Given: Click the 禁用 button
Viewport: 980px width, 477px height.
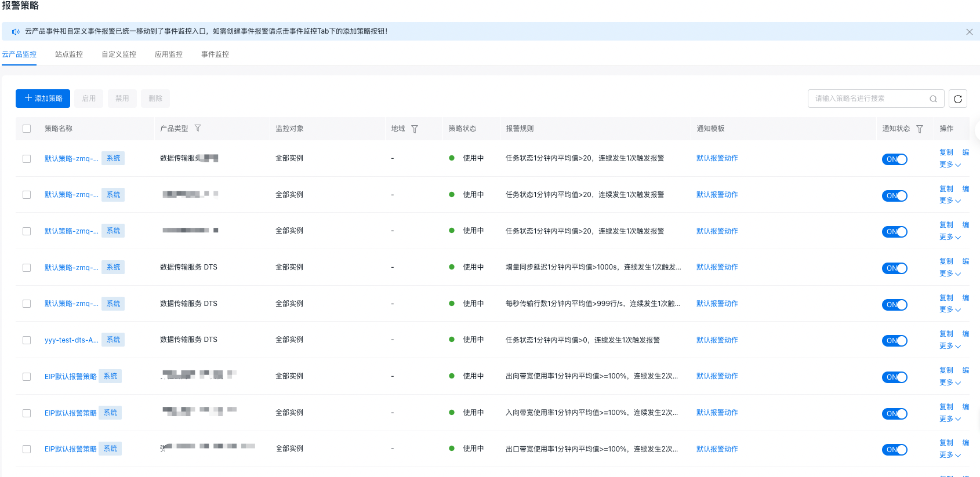Looking at the screenshot, I should coord(122,99).
